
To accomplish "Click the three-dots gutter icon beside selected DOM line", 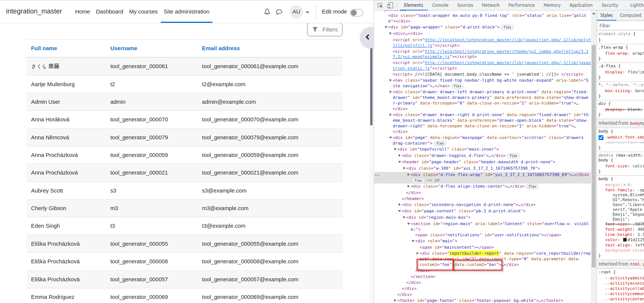I will click(x=377, y=175).
